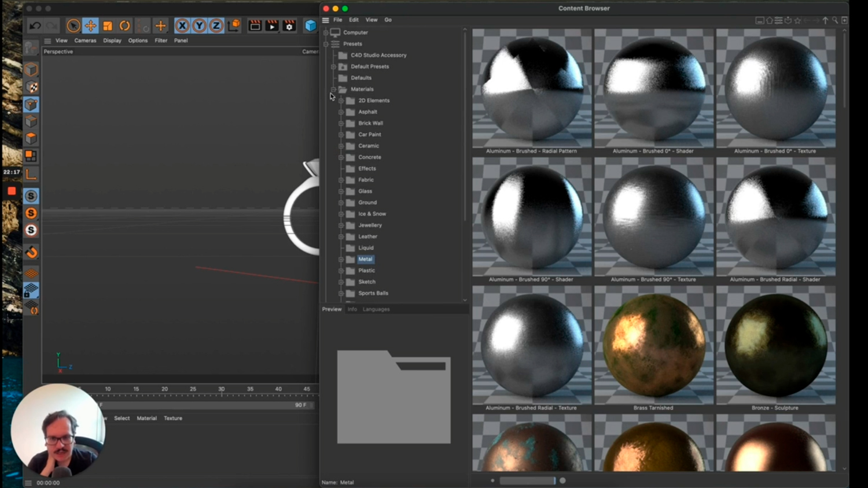Select Aluminum - Brushed - Radial Pattern thumbnail
This screenshot has height=488, width=868.
pos(532,88)
